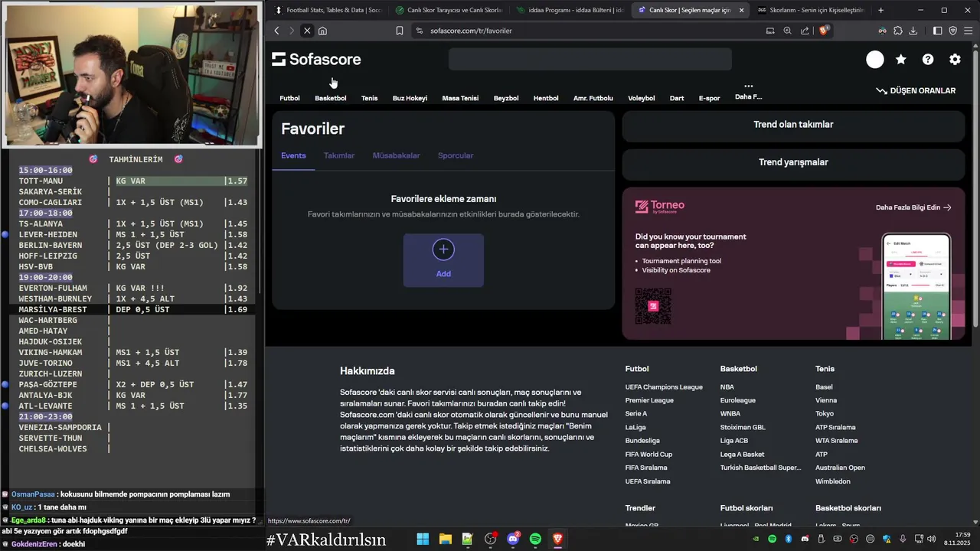Go to browser home page
The height and width of the screenshot is (551, 980).
(x=322, y=31)
